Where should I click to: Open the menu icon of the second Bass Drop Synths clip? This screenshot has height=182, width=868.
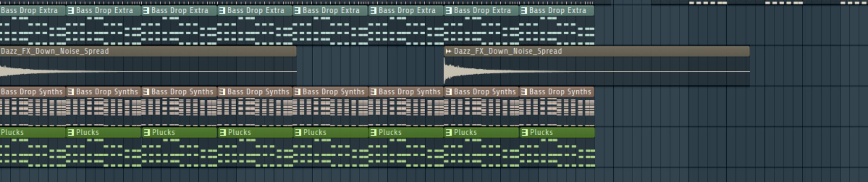(x=71, y=92)
